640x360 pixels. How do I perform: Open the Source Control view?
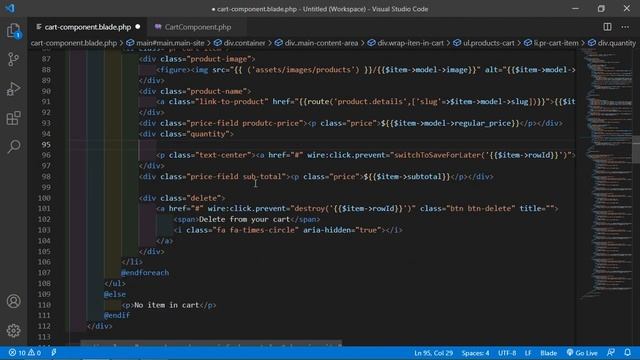[x=13, y=60]
